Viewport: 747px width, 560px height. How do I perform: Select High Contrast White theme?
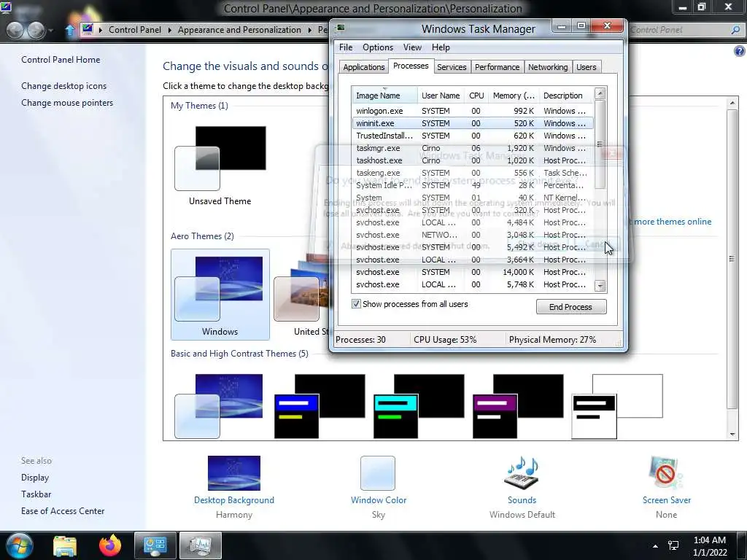coord(617,405)
